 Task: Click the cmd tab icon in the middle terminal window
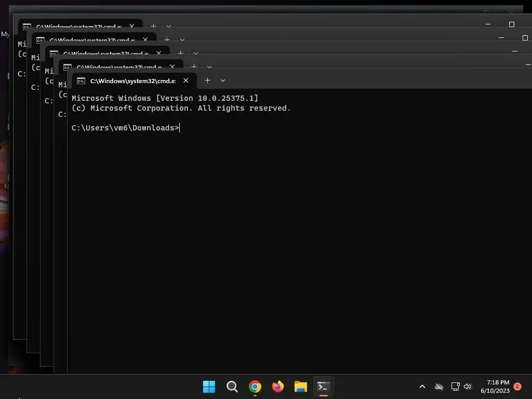(x=54, y=54)
